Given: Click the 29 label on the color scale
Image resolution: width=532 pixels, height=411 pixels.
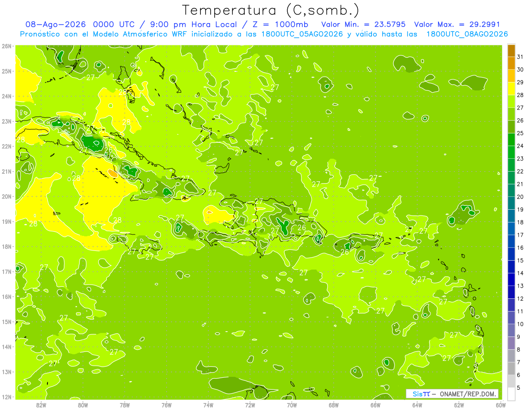Looking at the screenshot, I should [x=520, y=82].
